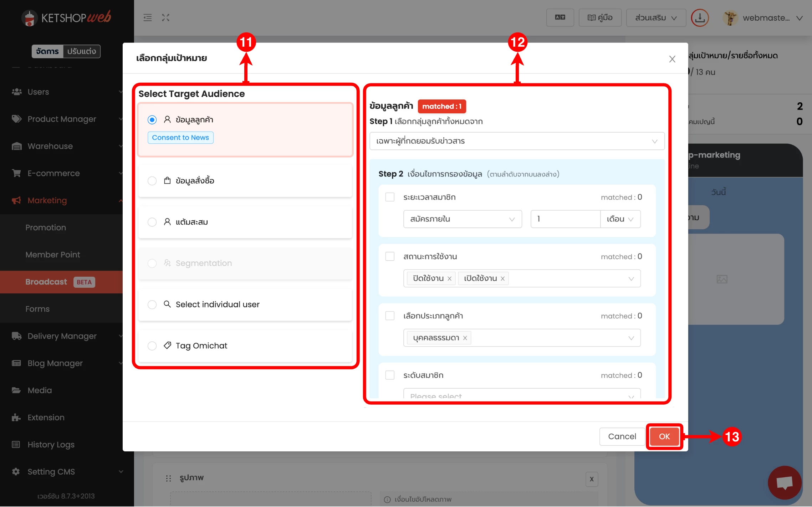Switch to the ปรับแต่ง tab
The width and height of the screenshot is (812, 507).
82,51
